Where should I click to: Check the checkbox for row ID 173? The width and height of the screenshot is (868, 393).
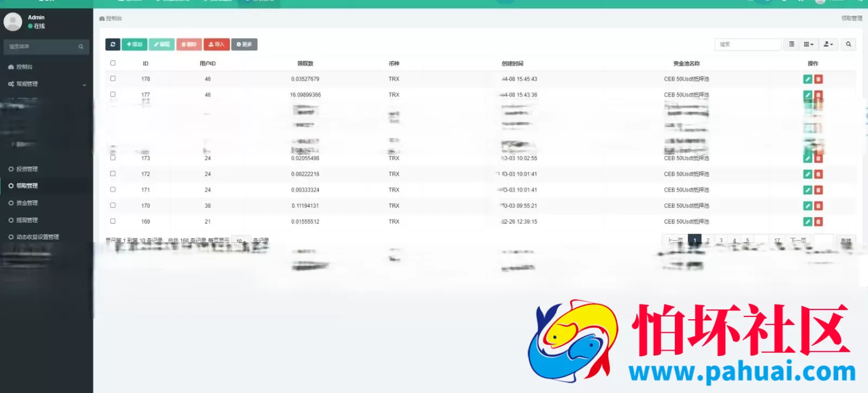pos(113,157)
